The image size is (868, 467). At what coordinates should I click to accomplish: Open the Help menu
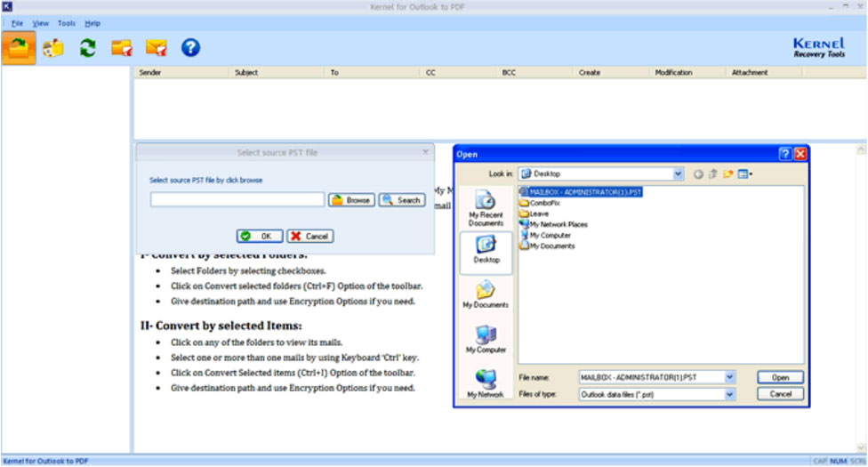coord(92,23)
